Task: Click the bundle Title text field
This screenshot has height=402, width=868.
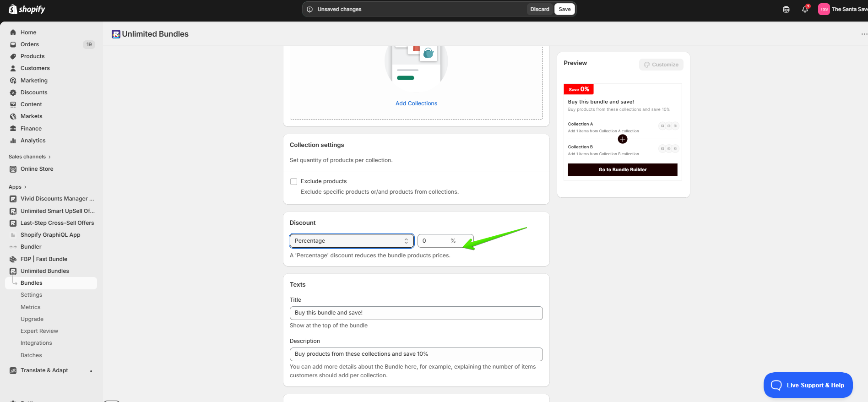Action: click(x=416, y=313)
